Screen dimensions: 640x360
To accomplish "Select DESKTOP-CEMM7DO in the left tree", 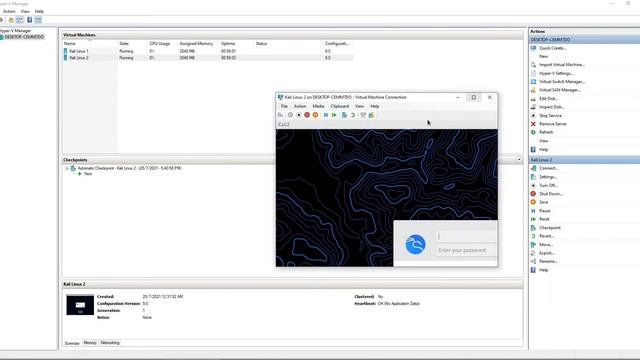I will coord(24,37).
